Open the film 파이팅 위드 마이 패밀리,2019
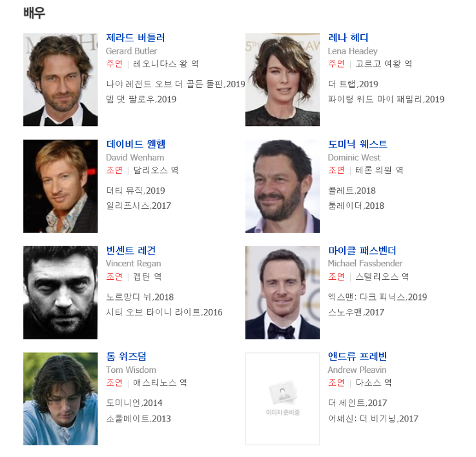 (x=386, y=100)
